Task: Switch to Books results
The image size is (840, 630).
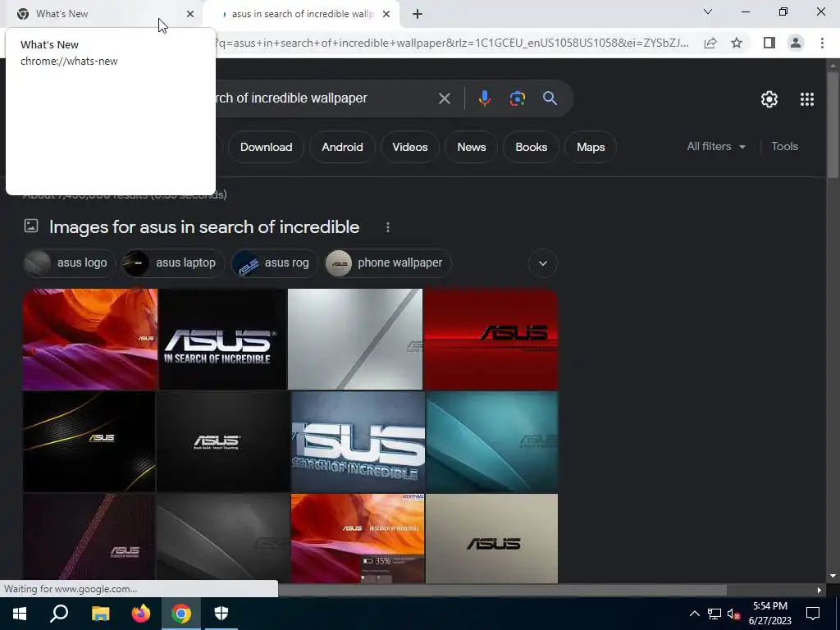Action: (531, 147)
